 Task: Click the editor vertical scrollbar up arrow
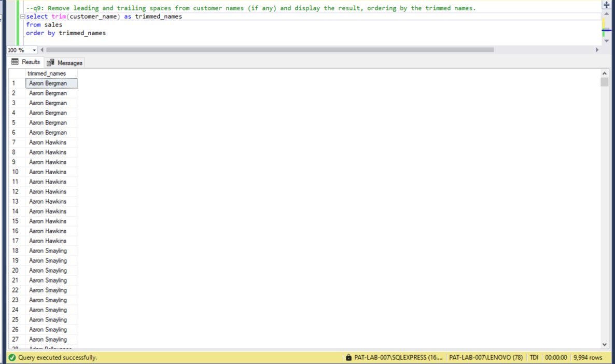606,13
